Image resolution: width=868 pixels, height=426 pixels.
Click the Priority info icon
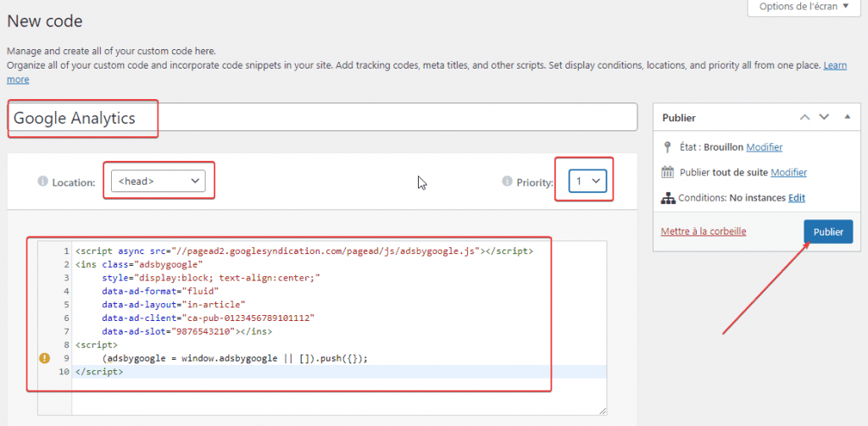click(507, 181)
